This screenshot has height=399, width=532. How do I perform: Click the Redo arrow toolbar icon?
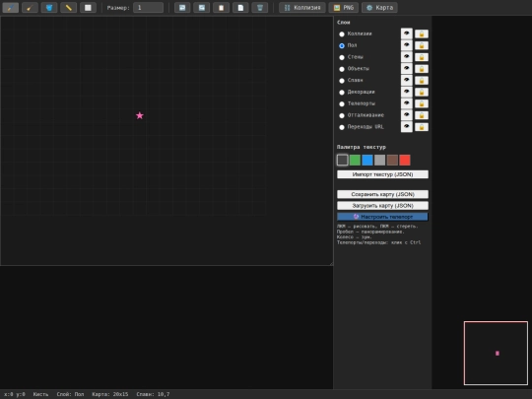(202, 8)
